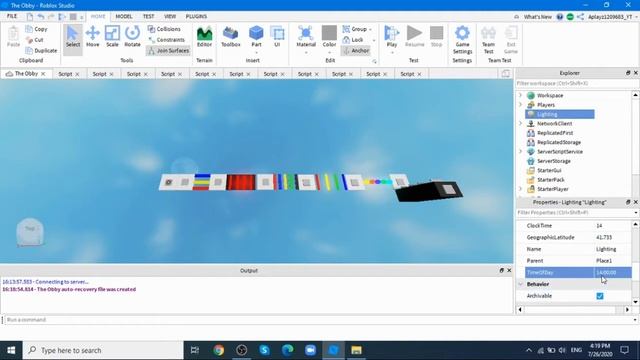The width and height of the screenshot is (640, 360).
Task: Activate the Select tool
Action: [73, 37]
